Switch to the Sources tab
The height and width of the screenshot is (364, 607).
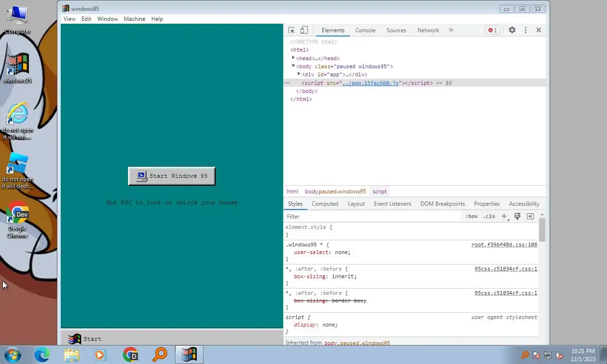tap(396, 30)
